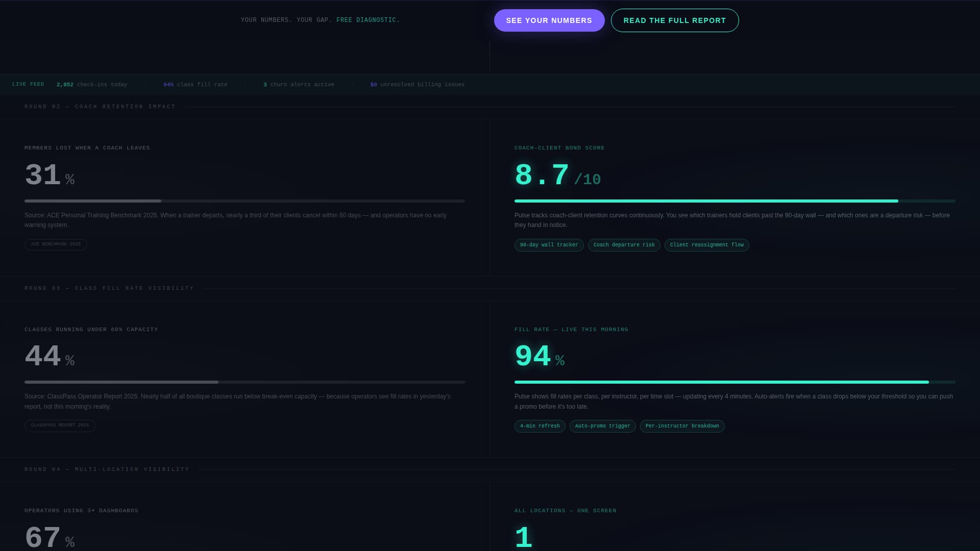Click '2,852 check-ins today' in live feed
The width and height of the screenshot is (980, 551).
92,85
